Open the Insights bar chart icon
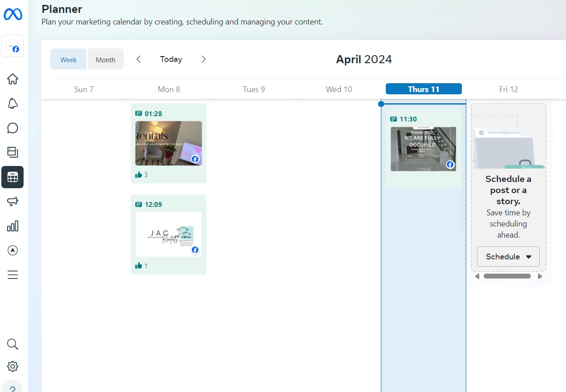 [13, 226]
